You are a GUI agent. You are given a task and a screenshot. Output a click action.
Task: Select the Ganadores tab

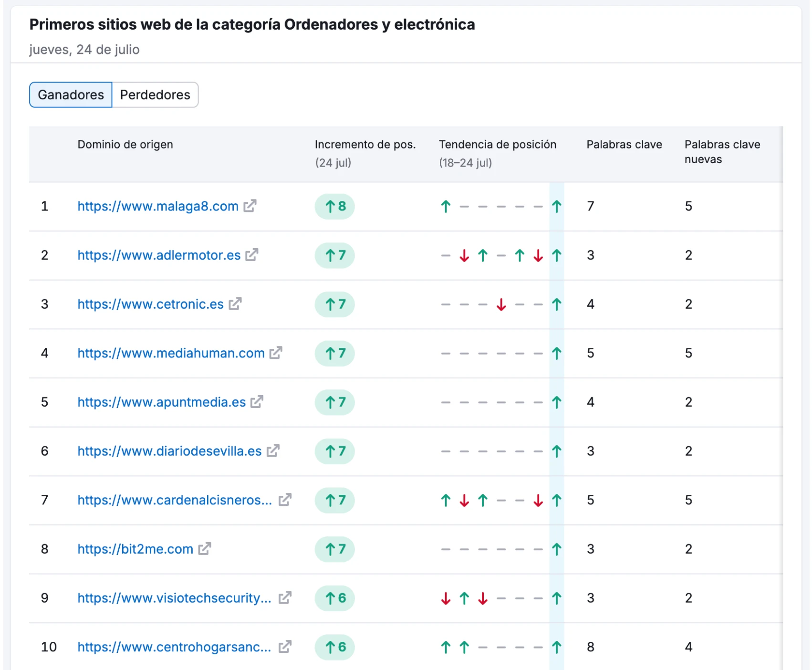(x=71, y=95)
